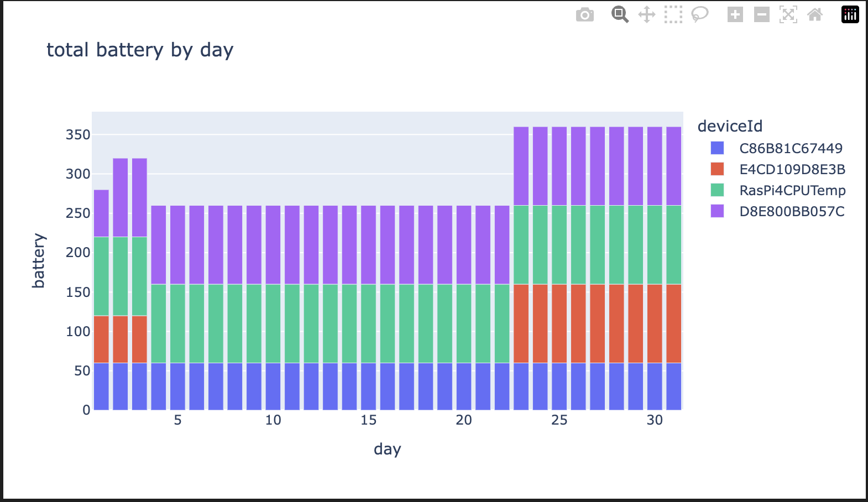Click the 'day' x-axis title
The width and height of the screenshot is (868, 502).
387,449
